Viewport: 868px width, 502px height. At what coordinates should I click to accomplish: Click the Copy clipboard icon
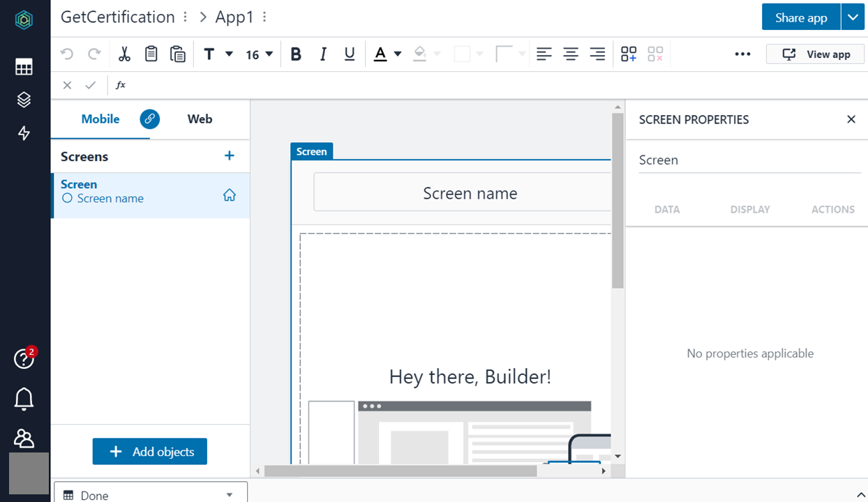point(151,54)
